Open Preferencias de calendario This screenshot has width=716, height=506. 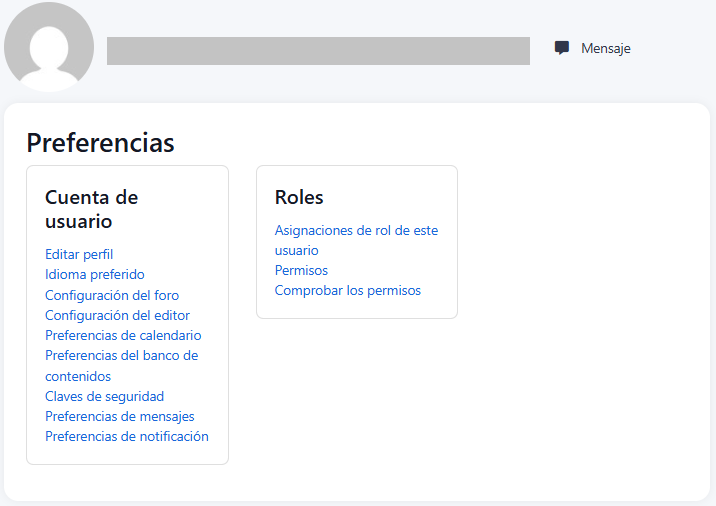click(x=123, y=336)
